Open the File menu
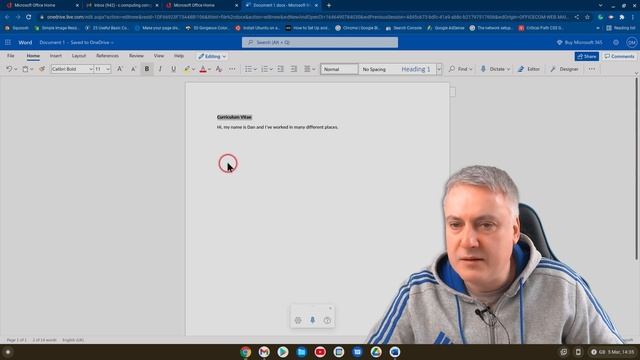Viewport: 640px width, 360px height. [x=11, y=56]
